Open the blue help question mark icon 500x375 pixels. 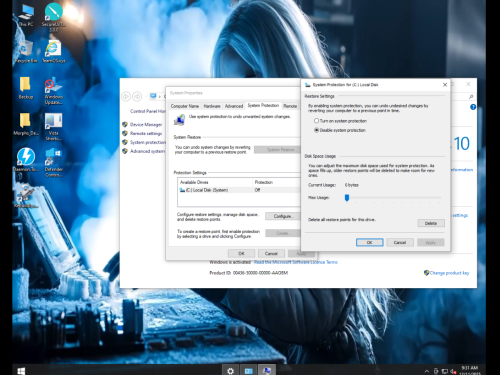click(473, 107)
